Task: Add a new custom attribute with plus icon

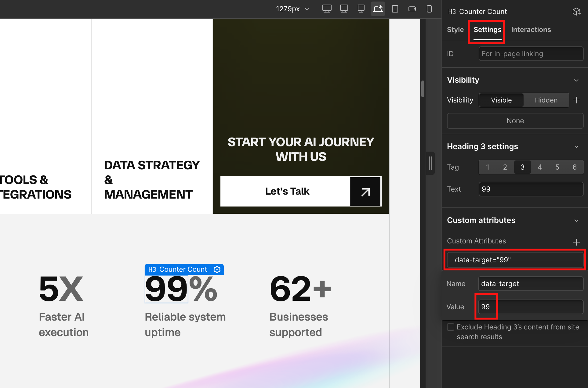Action: point(576,242)
